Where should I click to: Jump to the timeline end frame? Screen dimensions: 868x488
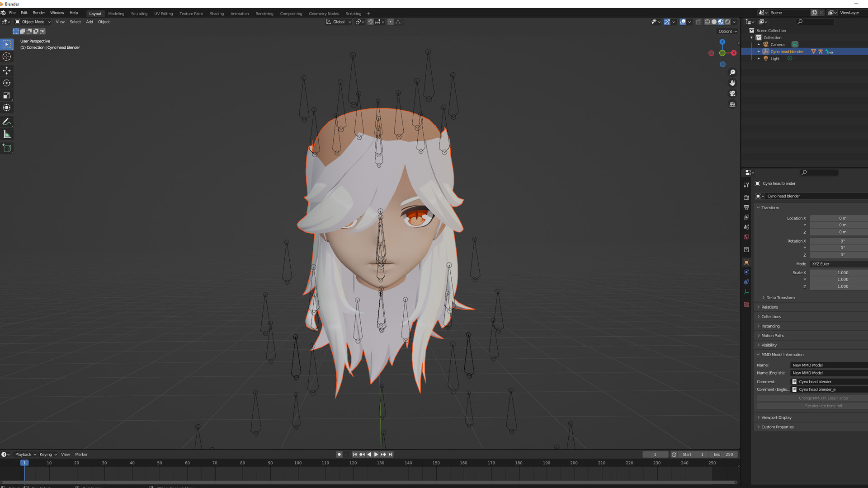[x=391, y=455]
